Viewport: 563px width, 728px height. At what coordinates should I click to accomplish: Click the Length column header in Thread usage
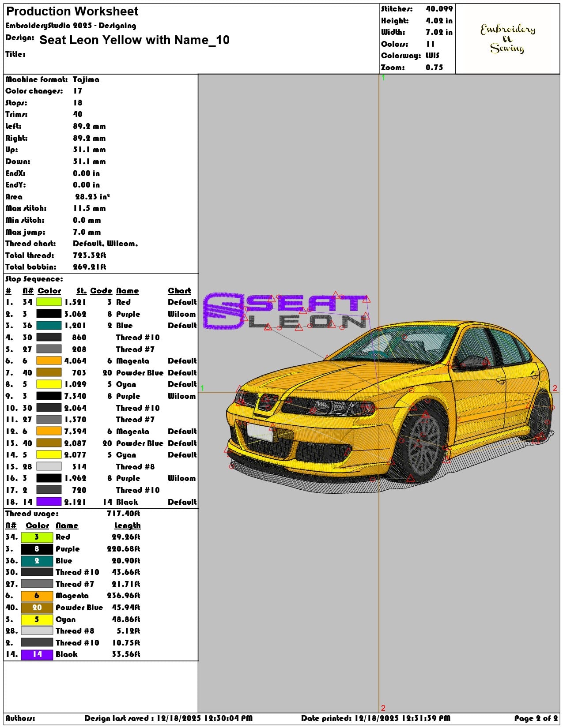(x=128, y=525)
